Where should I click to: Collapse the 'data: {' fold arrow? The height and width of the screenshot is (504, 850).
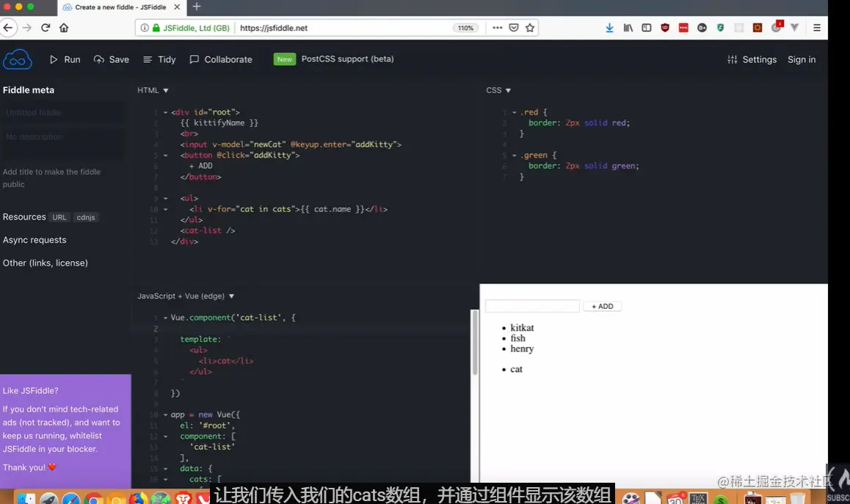[165, 469]
